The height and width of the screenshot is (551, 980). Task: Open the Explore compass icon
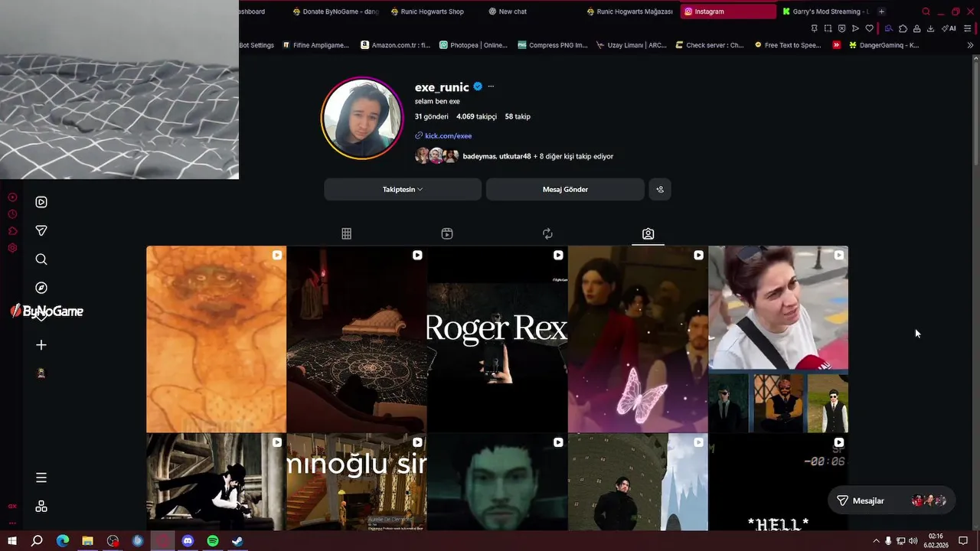click(x=41, y=288)
